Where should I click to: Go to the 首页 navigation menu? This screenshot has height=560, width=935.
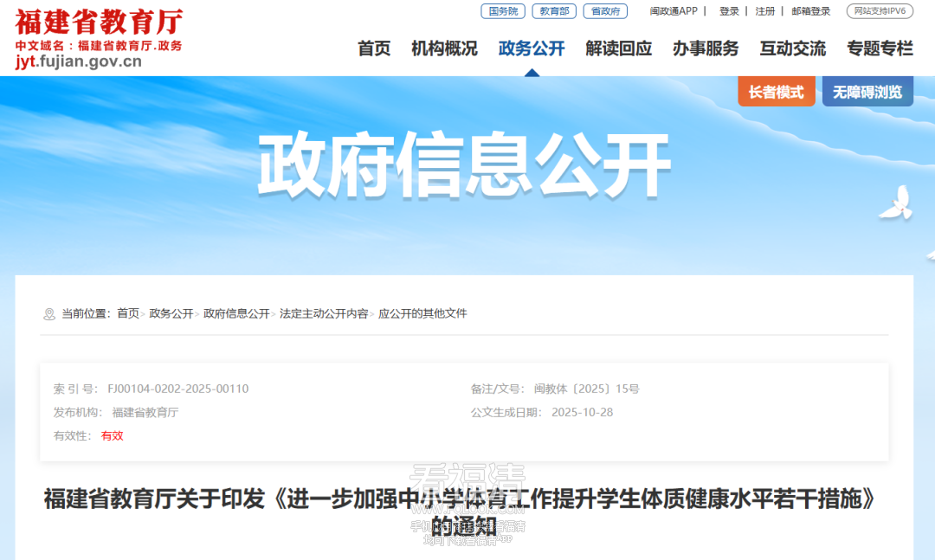tap(374, 48)
